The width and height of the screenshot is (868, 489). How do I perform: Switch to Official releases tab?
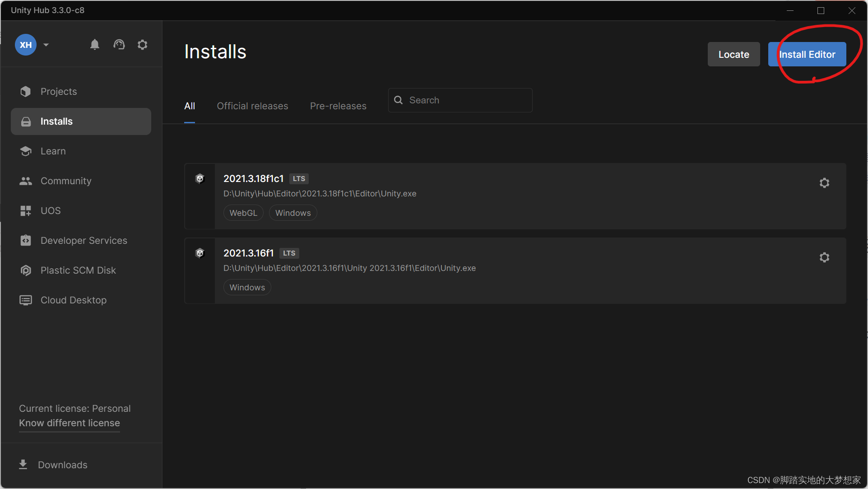(x=252, y=106)
